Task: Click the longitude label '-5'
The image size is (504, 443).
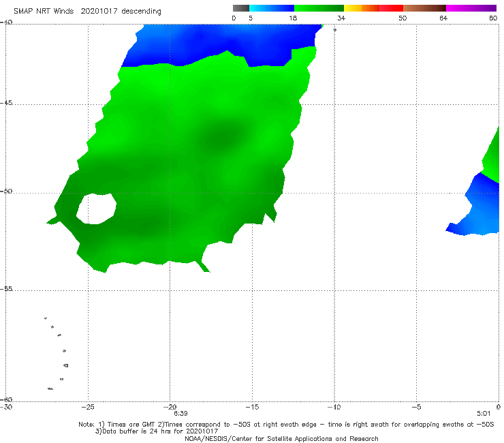Action: 416,407
